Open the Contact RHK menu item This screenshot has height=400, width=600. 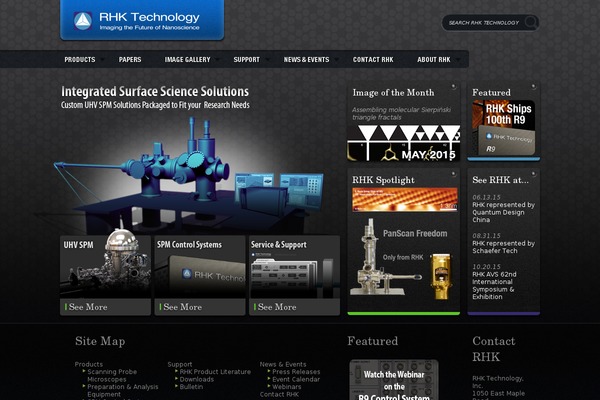coord(373,60)
